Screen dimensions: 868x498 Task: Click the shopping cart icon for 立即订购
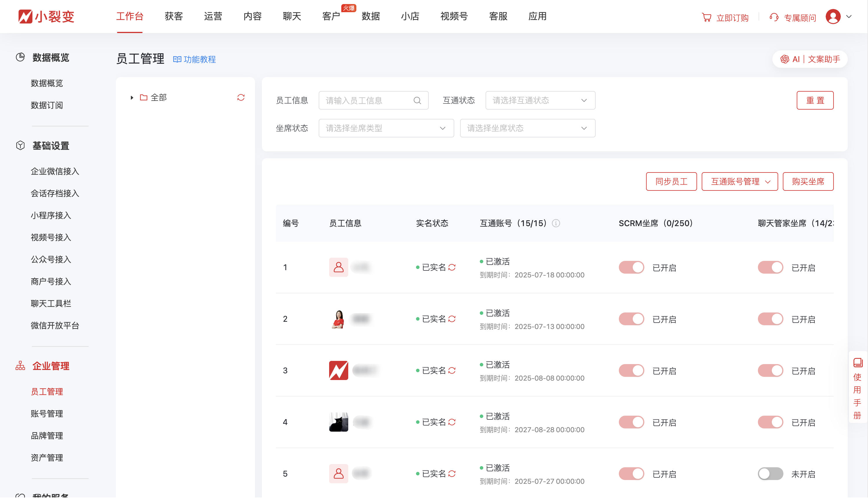706,17
